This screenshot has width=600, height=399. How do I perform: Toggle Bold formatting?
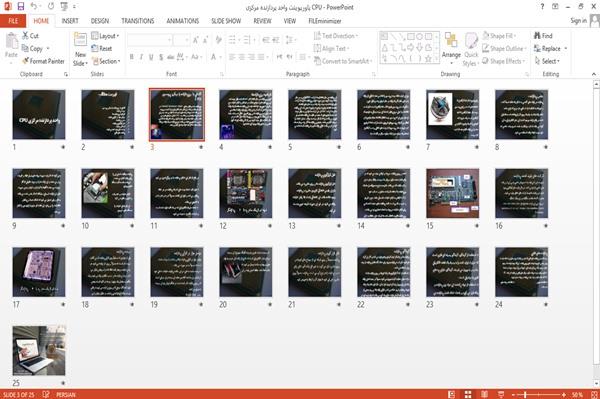132,57
